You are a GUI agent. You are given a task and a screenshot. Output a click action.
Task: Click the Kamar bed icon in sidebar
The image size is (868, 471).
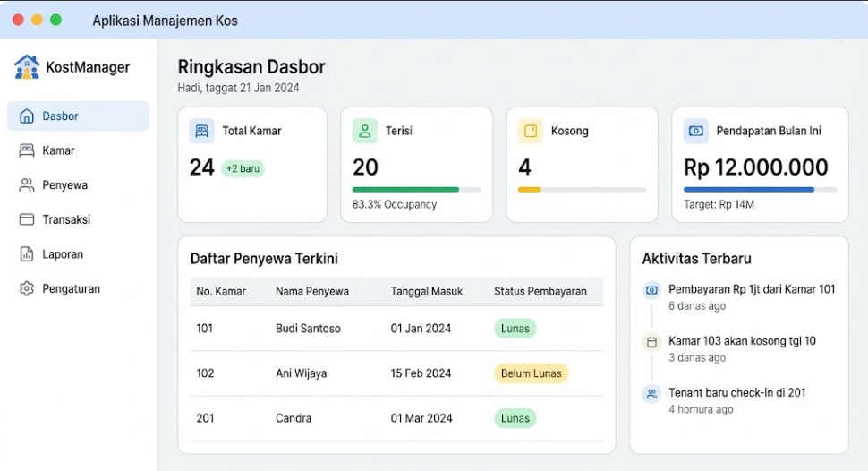click(x=27, y=150)
